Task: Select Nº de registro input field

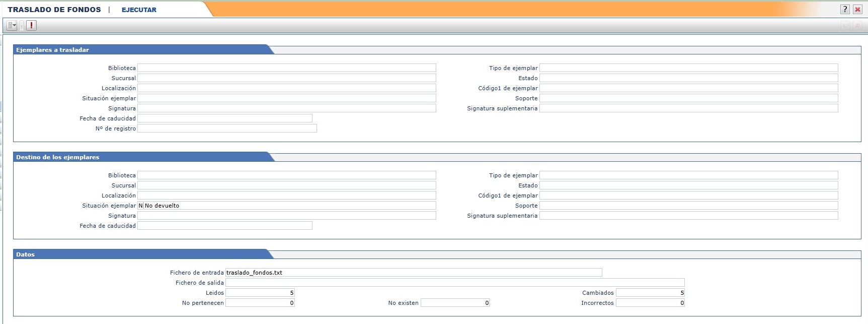Action: click(x=227, y=128)
